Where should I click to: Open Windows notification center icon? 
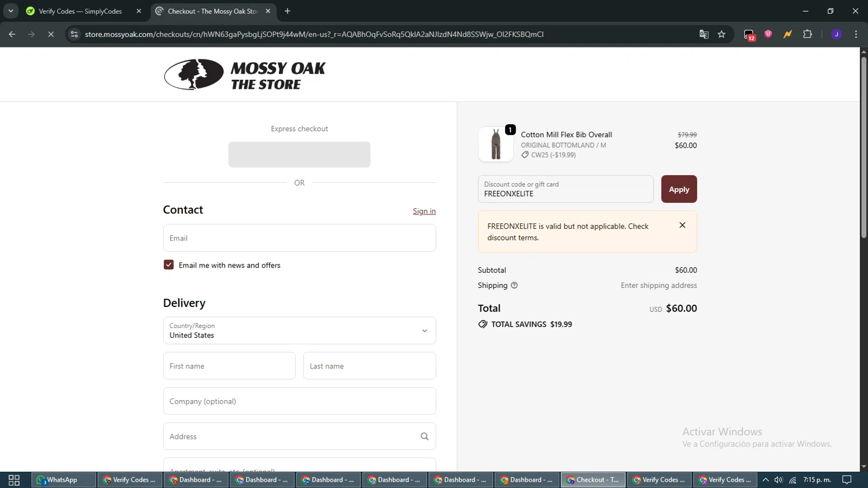click(847, 480)
